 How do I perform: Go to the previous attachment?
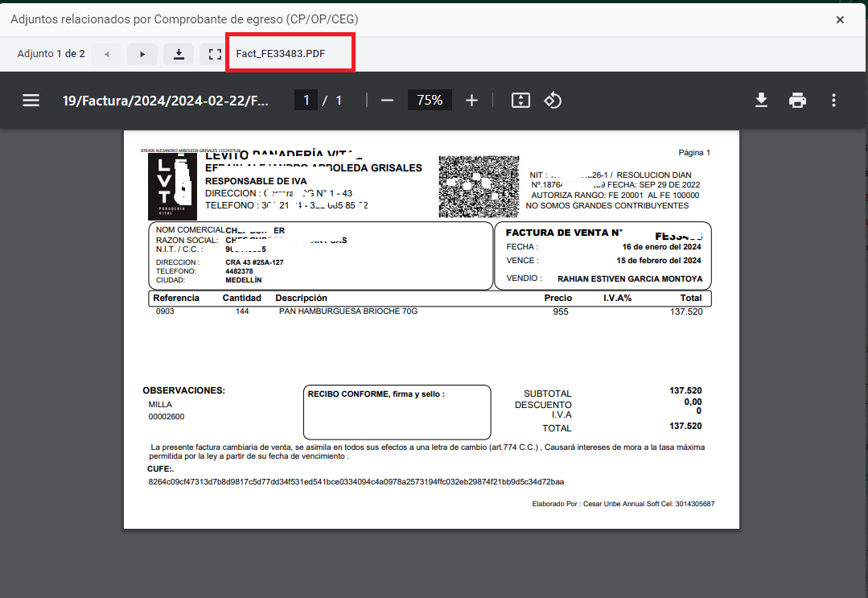[106, 54]
